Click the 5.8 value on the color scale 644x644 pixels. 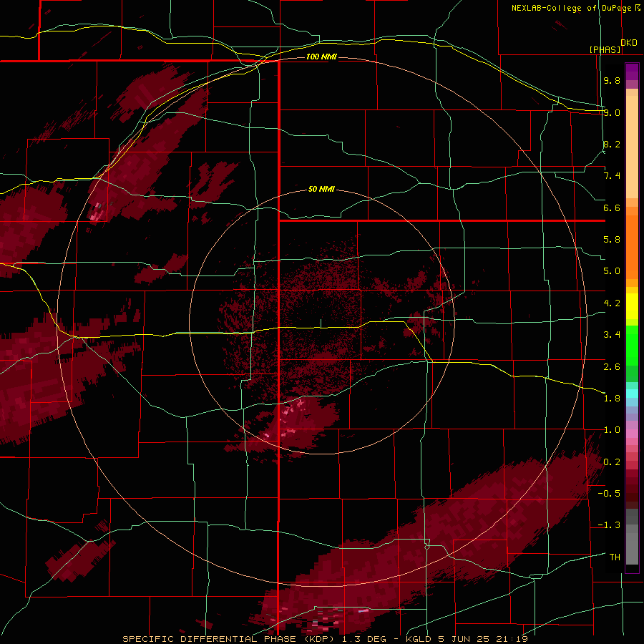[x=612, y=240]
